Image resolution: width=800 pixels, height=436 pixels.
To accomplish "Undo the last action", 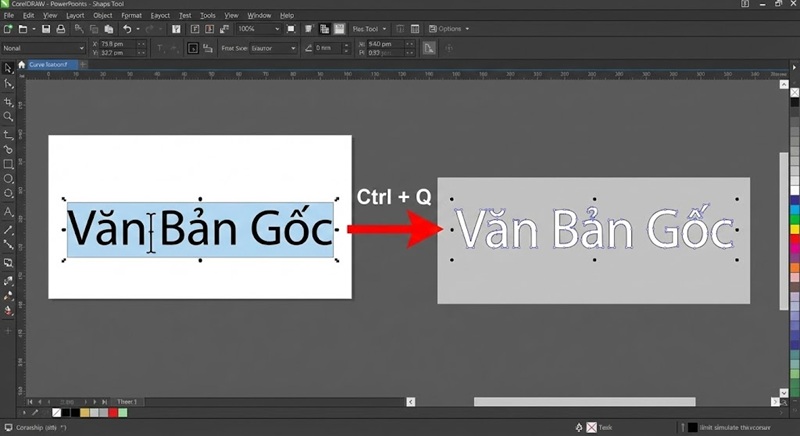I will click(x=127, y=29).
